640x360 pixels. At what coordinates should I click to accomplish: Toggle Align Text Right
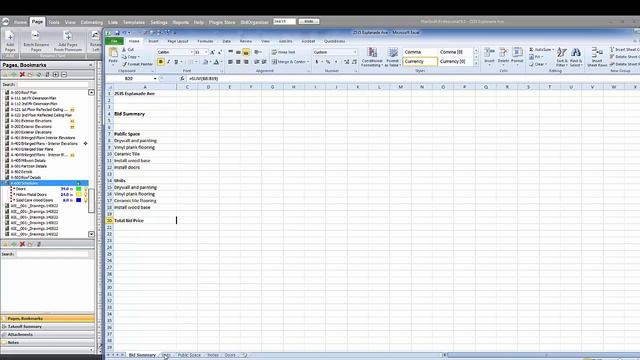click(246, 62)
